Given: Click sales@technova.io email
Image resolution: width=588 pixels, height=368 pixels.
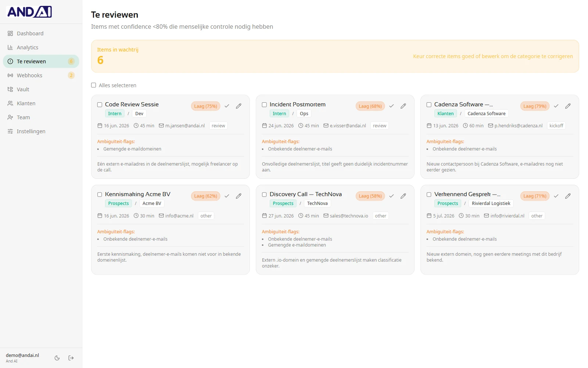Looking at the screenshot, I should coord(349,216).
